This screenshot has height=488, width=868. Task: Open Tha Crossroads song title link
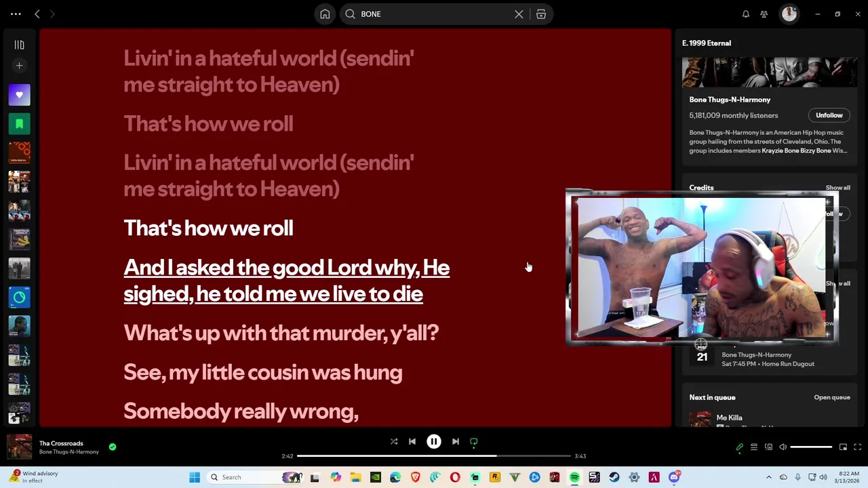(61, 443)
